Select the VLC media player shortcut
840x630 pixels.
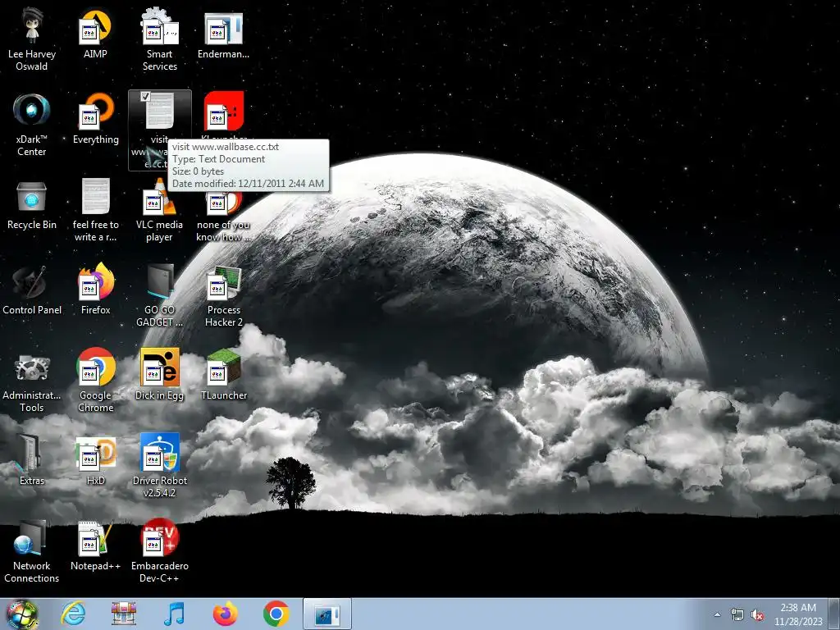tap(160, 210)
